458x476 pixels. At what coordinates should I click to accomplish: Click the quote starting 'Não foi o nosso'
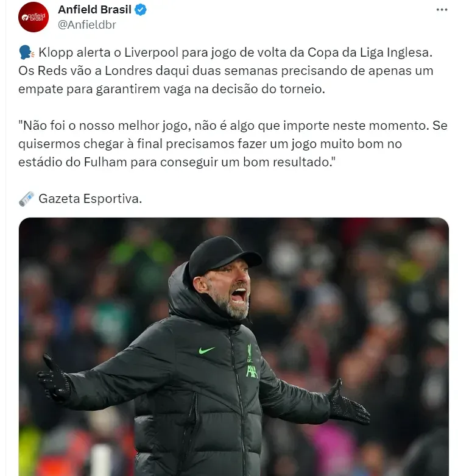pyautogui.click(x=233, y=144)
